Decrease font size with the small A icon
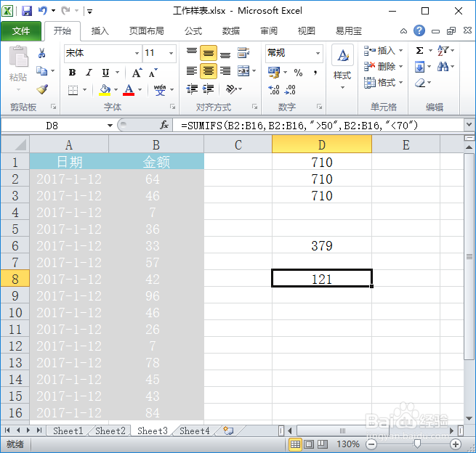 pos(153,73)
